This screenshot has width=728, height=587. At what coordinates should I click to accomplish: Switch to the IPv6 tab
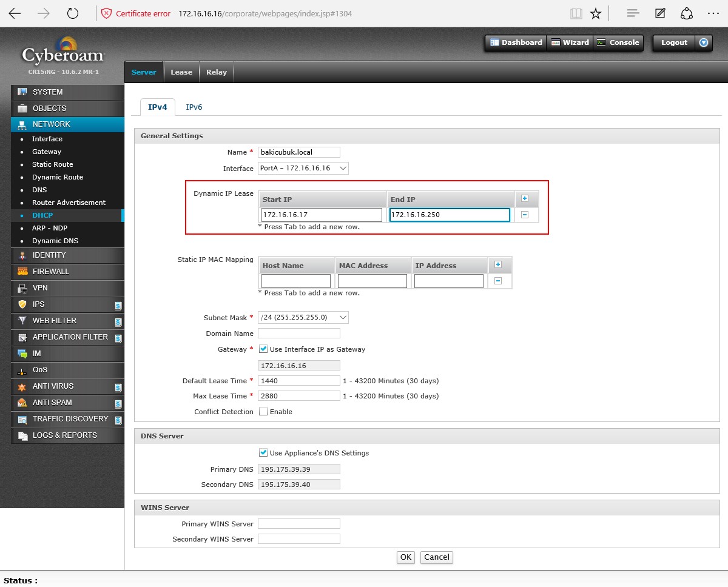coord(194,107)
